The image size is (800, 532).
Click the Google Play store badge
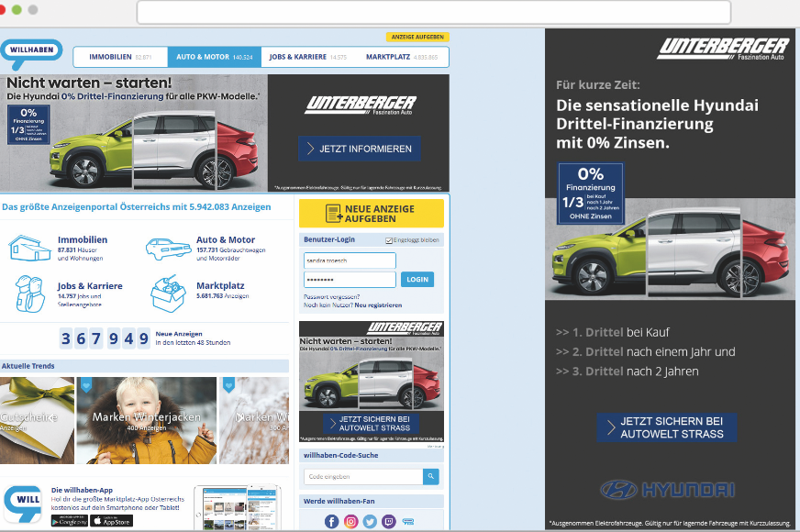pyautogui.click(x=70, y=521)
